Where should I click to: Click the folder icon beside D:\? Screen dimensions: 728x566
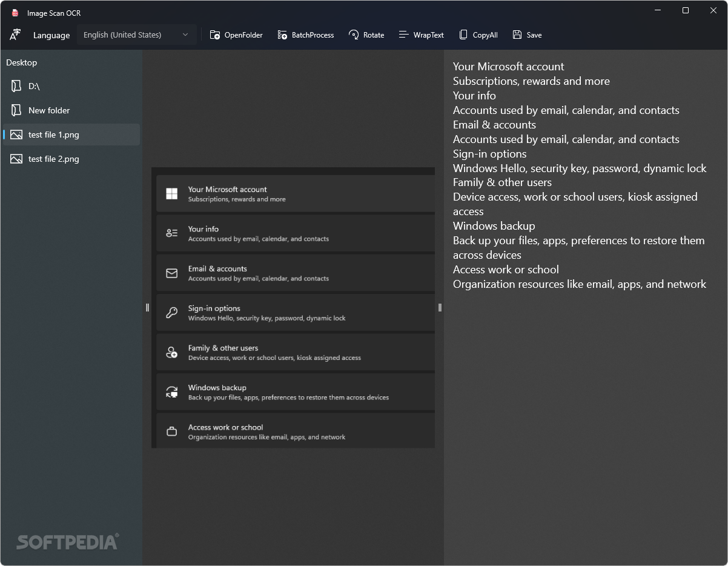(x=16, y=86)
